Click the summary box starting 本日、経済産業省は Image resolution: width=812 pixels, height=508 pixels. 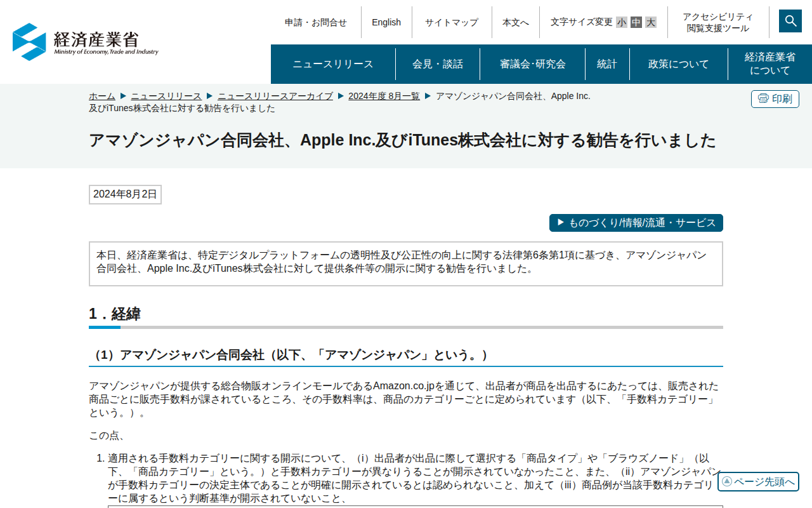pos(406,264)
